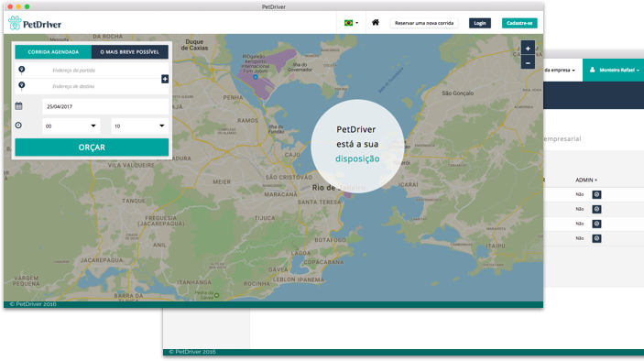644x361 pixels.
Task: Open the hour dropdown showing 00
Action: pos(71,126)
